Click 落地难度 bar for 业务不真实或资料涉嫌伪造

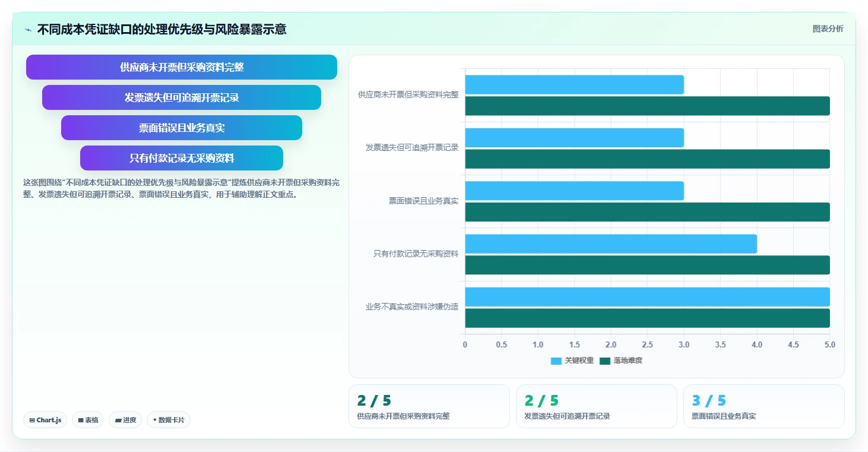[647, 318]
